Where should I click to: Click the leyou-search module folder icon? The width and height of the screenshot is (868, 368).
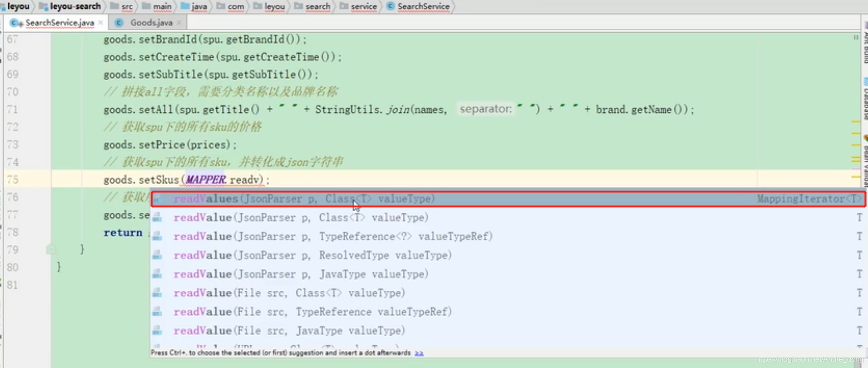(x=43, y=6)
